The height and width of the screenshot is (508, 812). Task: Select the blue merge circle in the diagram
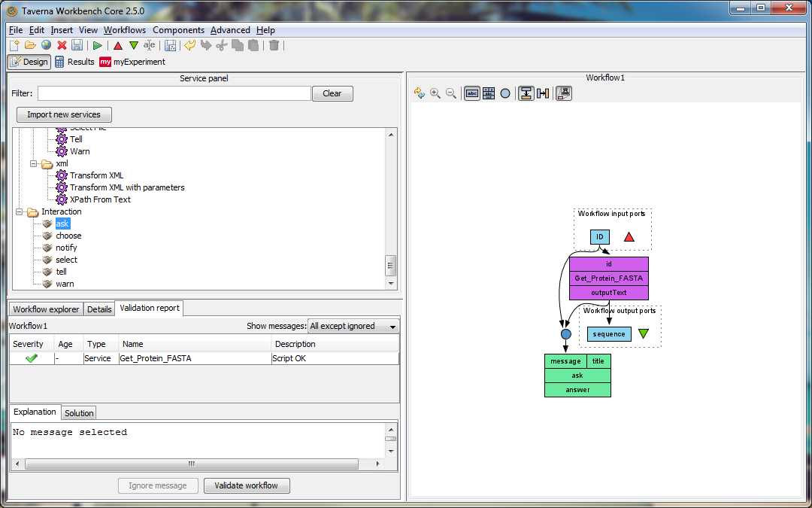pyautogui.click(x=565, y=334)
